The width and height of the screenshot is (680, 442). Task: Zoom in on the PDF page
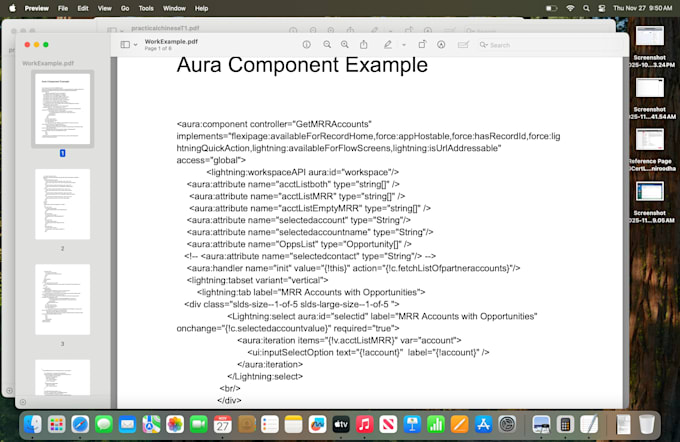click(x=345, y=45)
